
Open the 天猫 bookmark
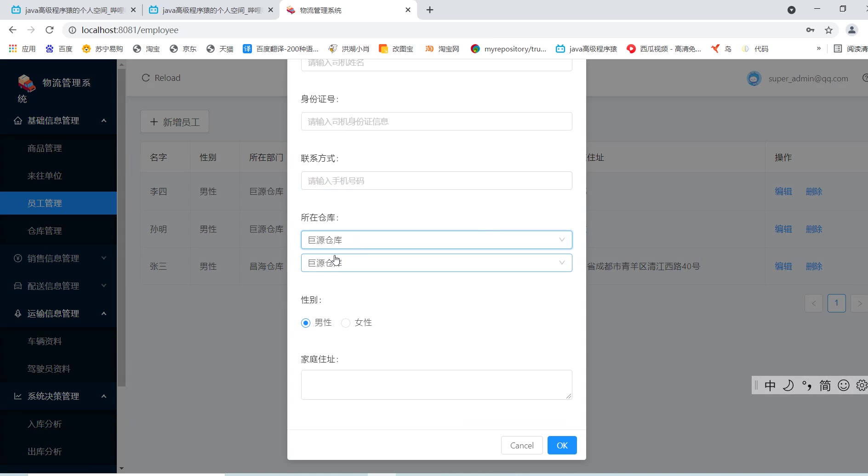pyautogui.click(x=220, y=49)
